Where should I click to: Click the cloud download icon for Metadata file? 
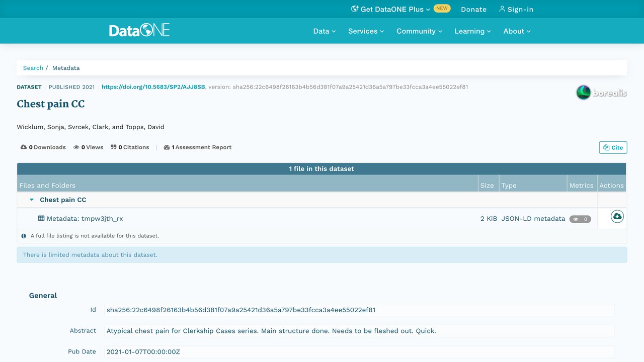point(617,216)
